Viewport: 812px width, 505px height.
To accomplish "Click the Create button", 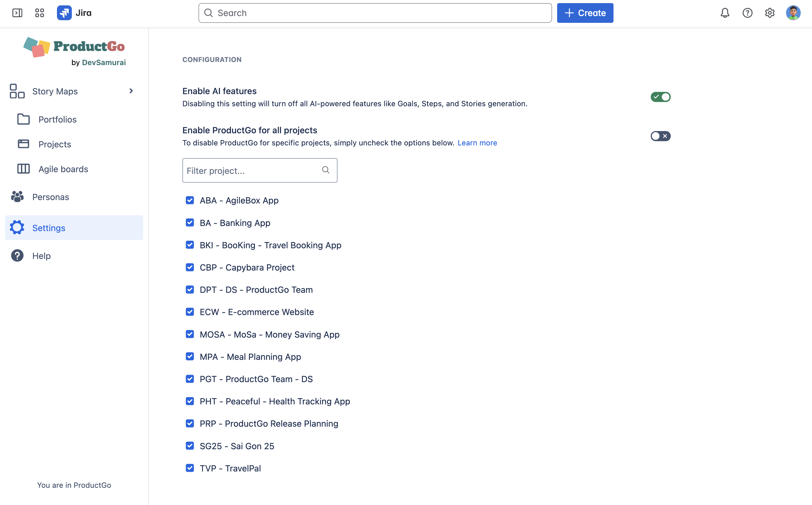I will click(585, 13).
